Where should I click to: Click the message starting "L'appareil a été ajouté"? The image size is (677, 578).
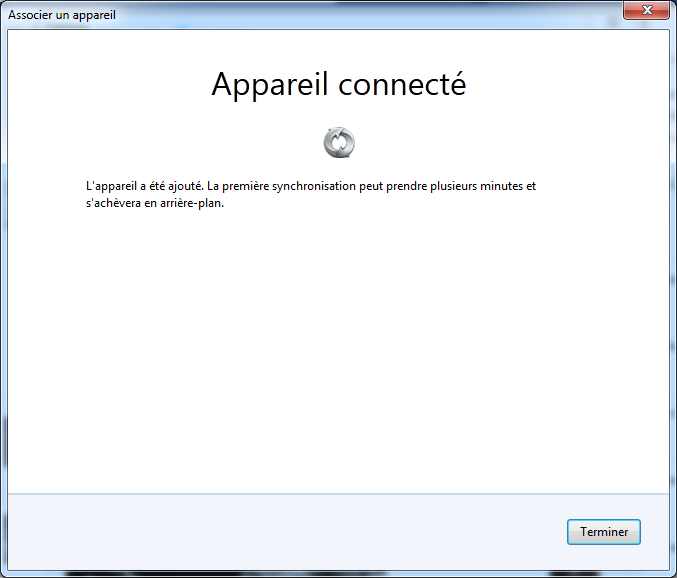(x=311, y=194)
